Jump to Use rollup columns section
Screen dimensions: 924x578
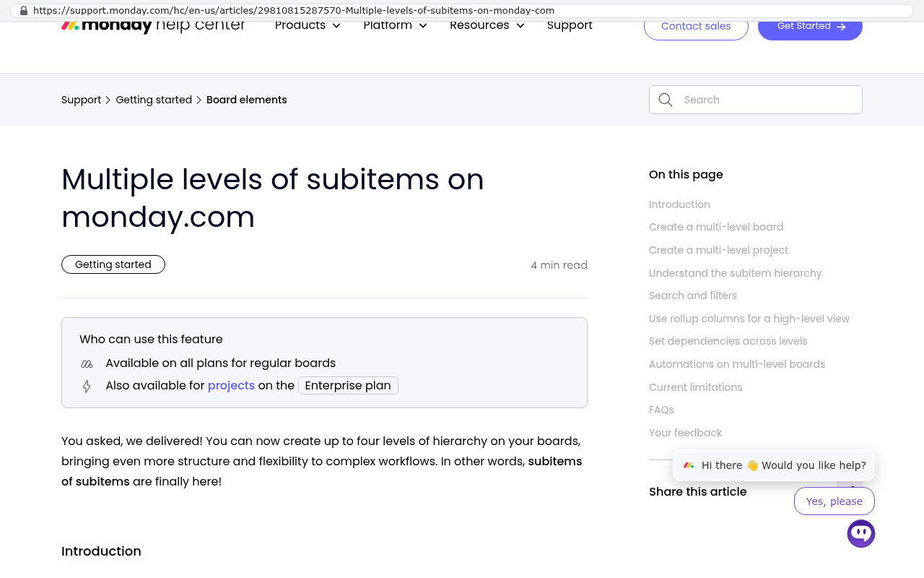point(749,319)
